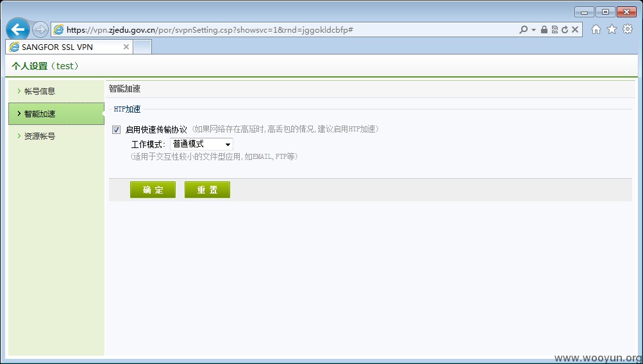The image size is (643, 364).
Task: Click the browser forward arrow
Action: point(40,29)
